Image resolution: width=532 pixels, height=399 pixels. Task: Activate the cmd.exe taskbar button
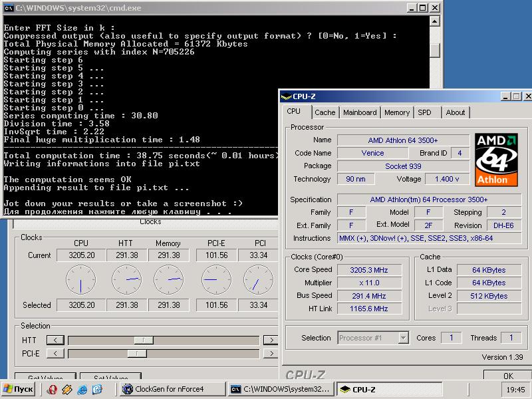281,389
